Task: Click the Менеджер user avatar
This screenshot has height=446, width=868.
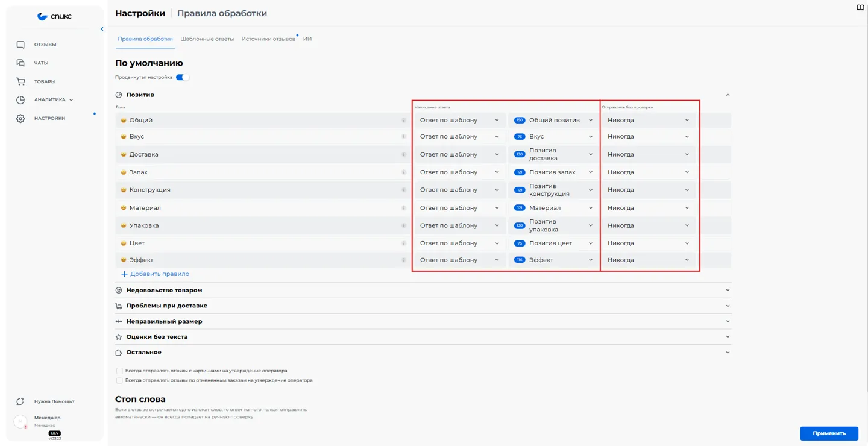Action: 20,421
